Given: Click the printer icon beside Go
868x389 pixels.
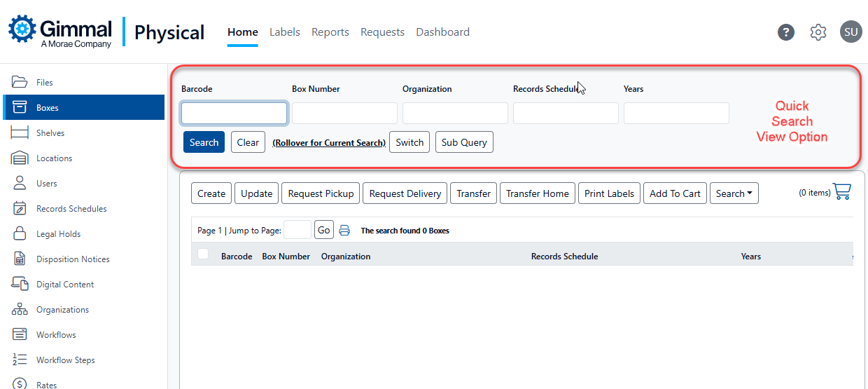Looking at the screenshot, I should [x=344, y=230].
